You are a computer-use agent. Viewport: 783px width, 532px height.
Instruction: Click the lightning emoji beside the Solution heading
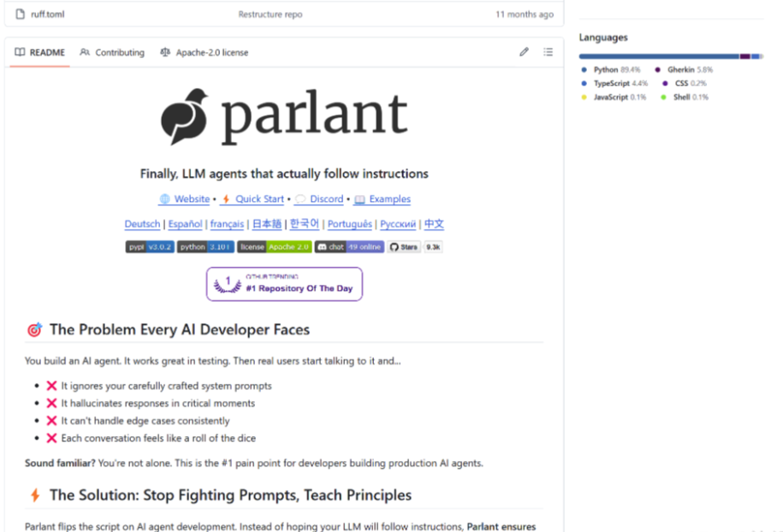[35, 494]
